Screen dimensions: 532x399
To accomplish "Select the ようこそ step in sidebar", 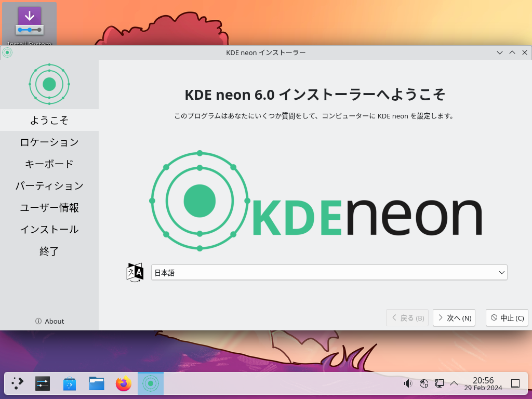I will tap(49, 120).
